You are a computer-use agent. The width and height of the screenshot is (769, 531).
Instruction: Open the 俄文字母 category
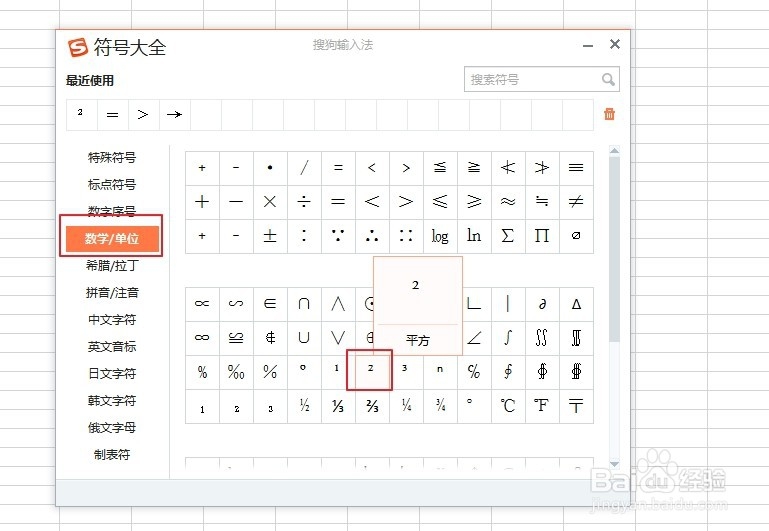(112, 428)
